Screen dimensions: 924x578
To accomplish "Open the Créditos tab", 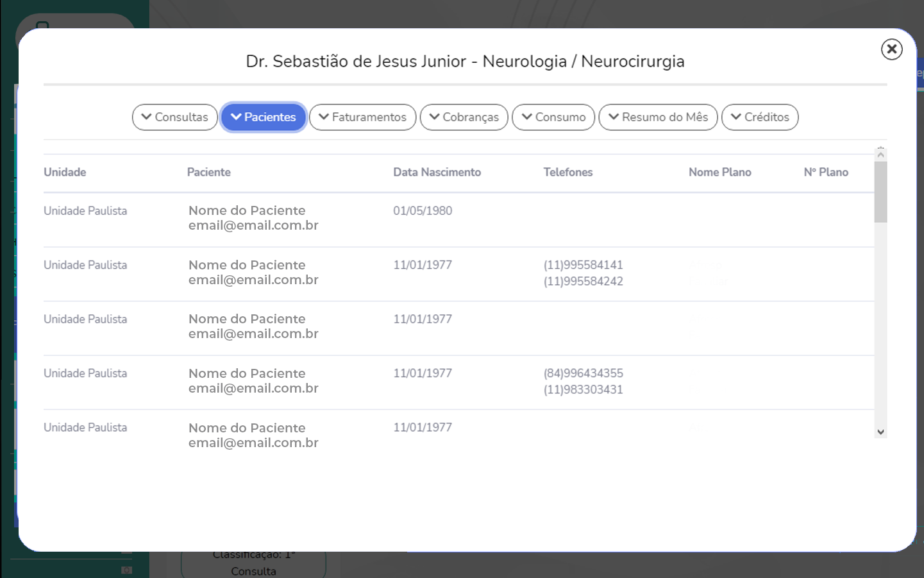I will pyautogui.click(x=760, y=117).
